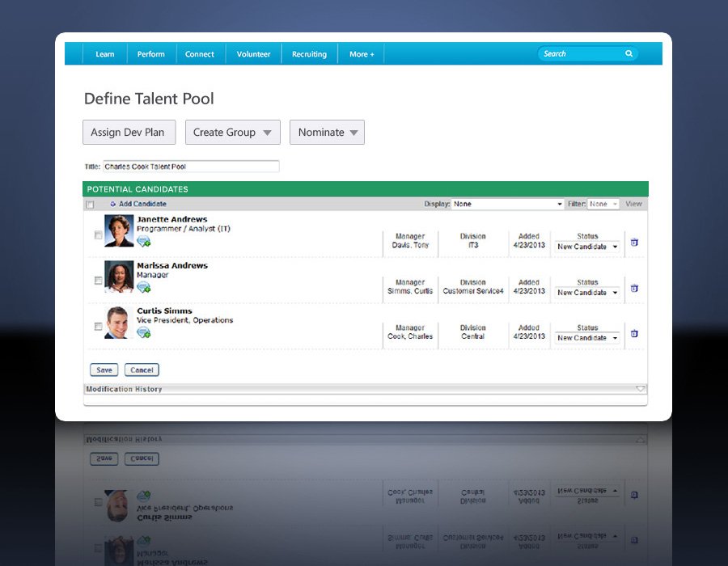This screenshot has height=566, width=728.
Task: Open the Learn menu
Action: coord(105,54)
